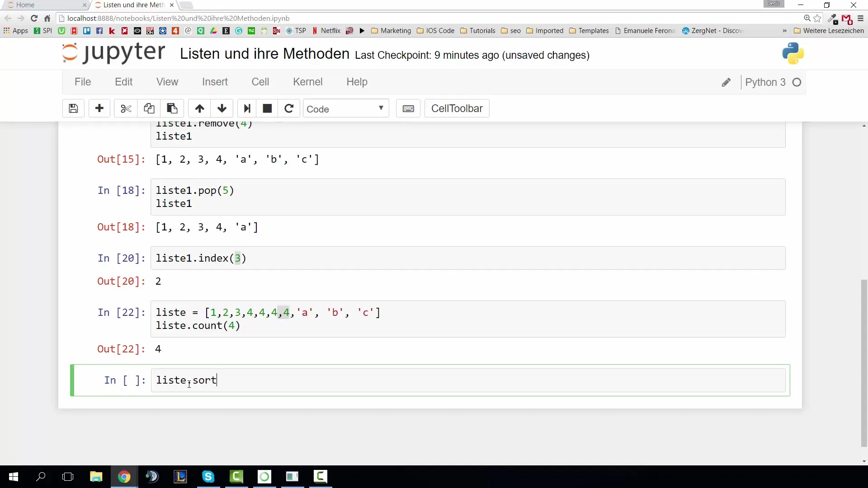868x488 pixels.
Task: Click the Out[18] output list
Action: pos(207,227)
